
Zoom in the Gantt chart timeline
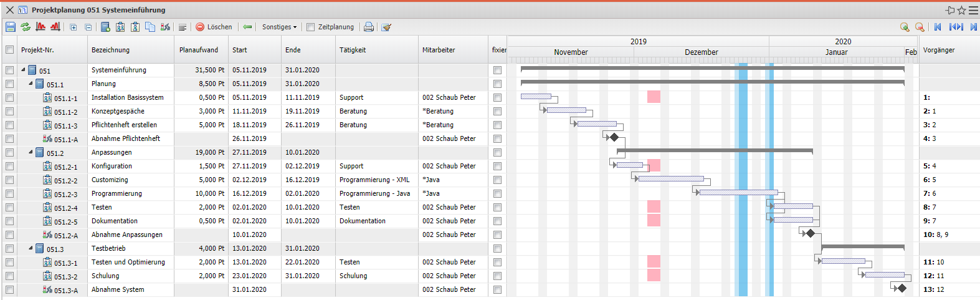[x=904, y=27]
